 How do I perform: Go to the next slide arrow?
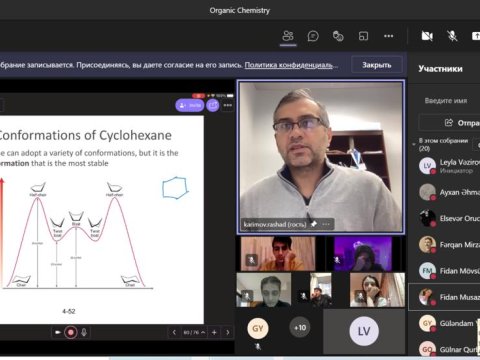tap(228, 332)
